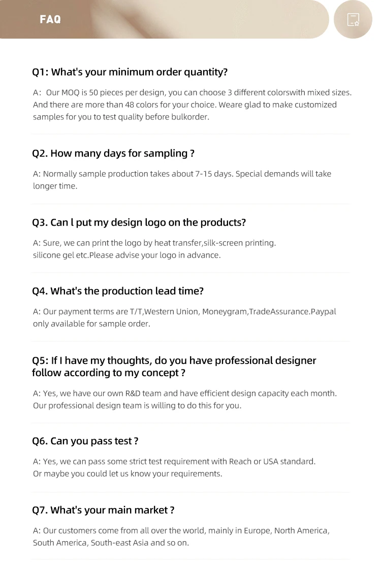The width and height of the screenshot is (381, 588).
Task: Click the Reach or USA standard answer
Action: 174,461
